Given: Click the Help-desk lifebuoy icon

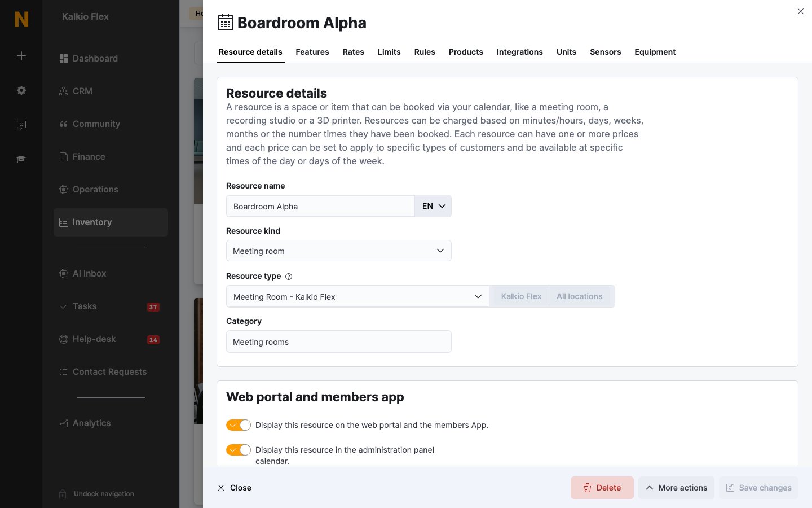Looking at the screenshot, I should (64, 339).
